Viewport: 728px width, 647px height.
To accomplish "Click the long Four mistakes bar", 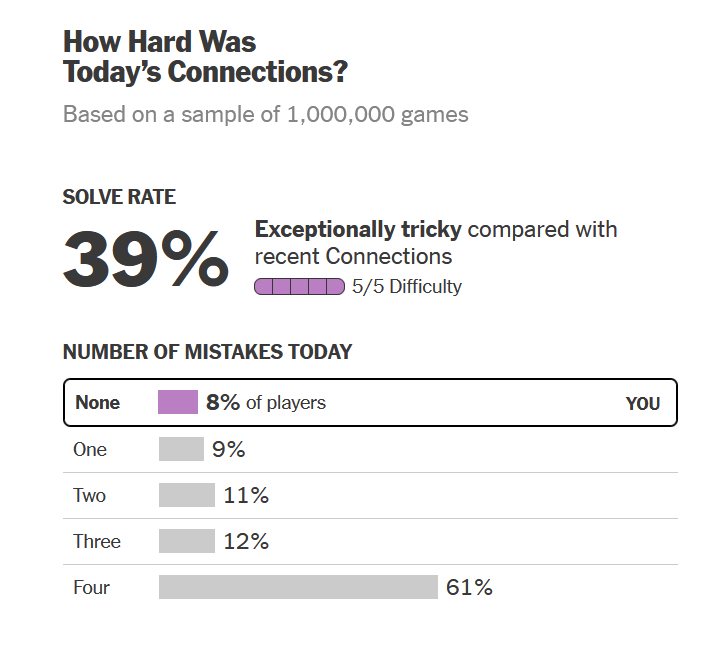I will pyautogui.click(x=298, y=587).
